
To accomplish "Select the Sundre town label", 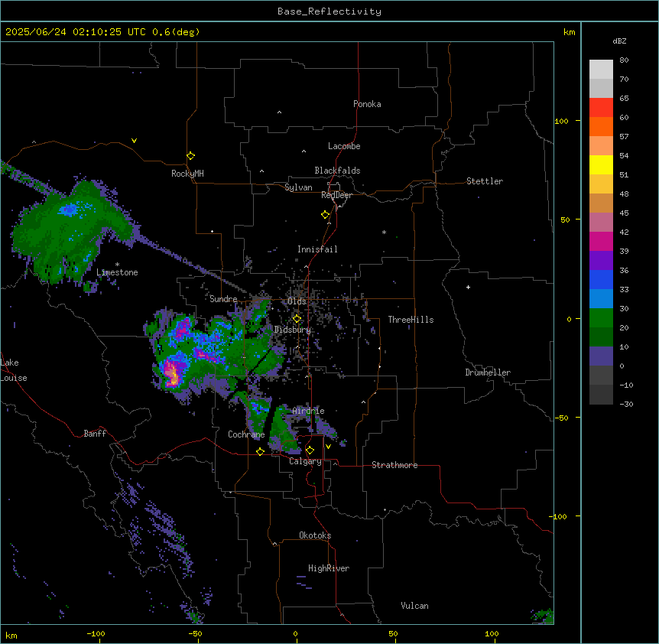I will [x=223, y=299].
